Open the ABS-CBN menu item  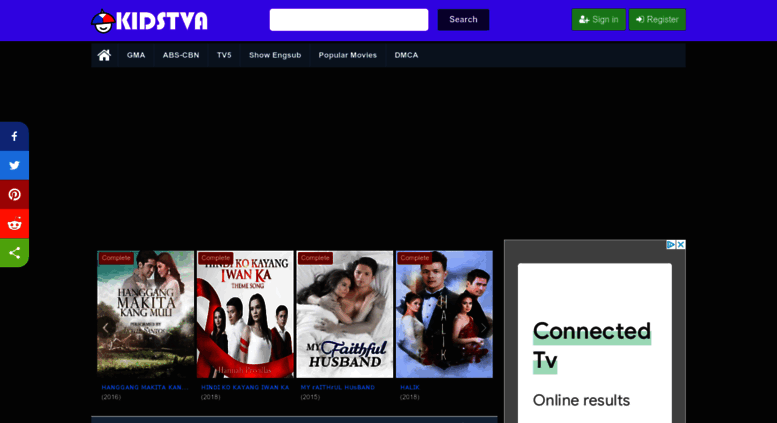coord(181,55)
